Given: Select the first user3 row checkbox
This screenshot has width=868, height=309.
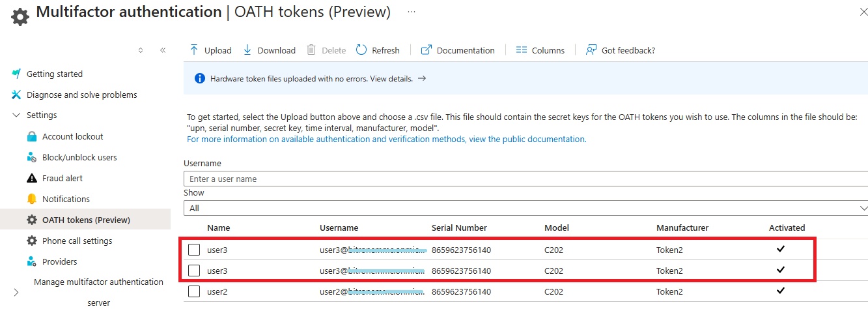Looking at the screenshot, I should click(194, 250).
